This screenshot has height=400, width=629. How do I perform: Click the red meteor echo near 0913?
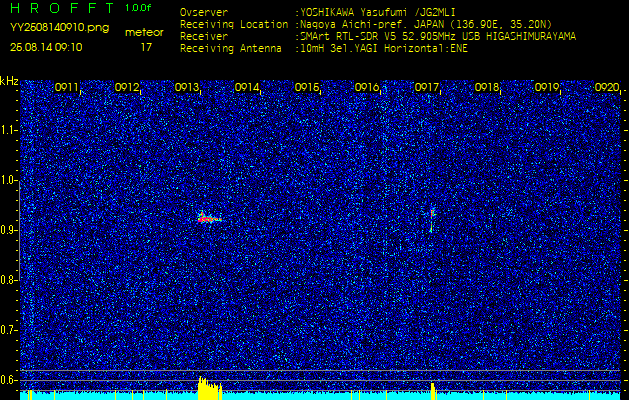click(x=209, y=218)
